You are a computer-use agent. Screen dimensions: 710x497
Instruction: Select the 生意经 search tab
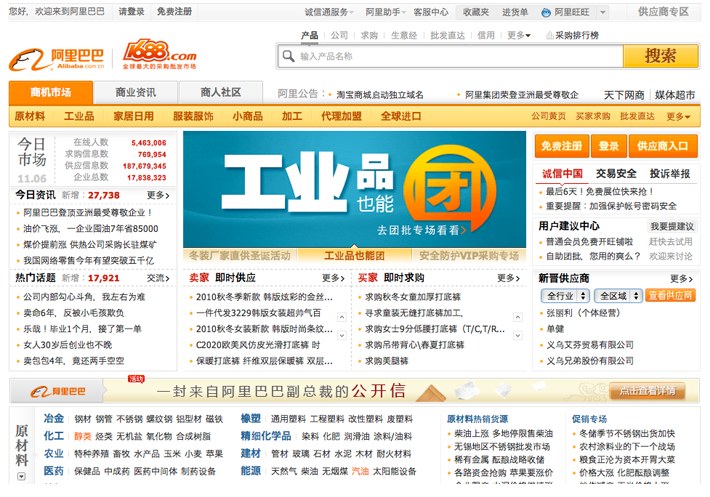click(x=404, y=35)
